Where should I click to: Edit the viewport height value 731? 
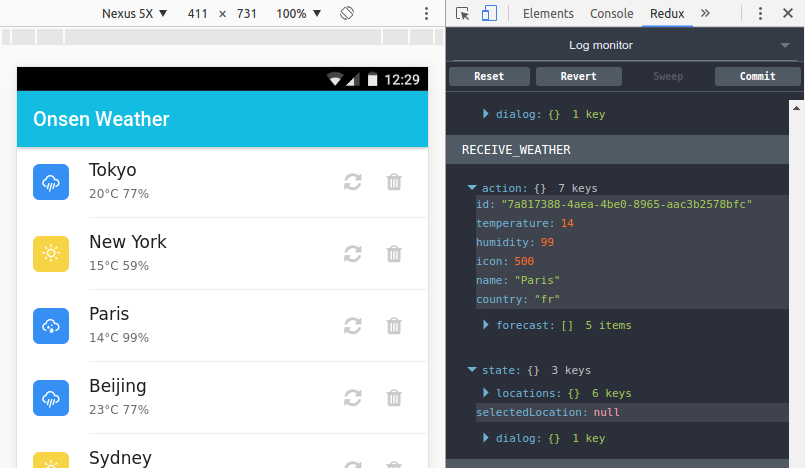(x=246, y=13)
